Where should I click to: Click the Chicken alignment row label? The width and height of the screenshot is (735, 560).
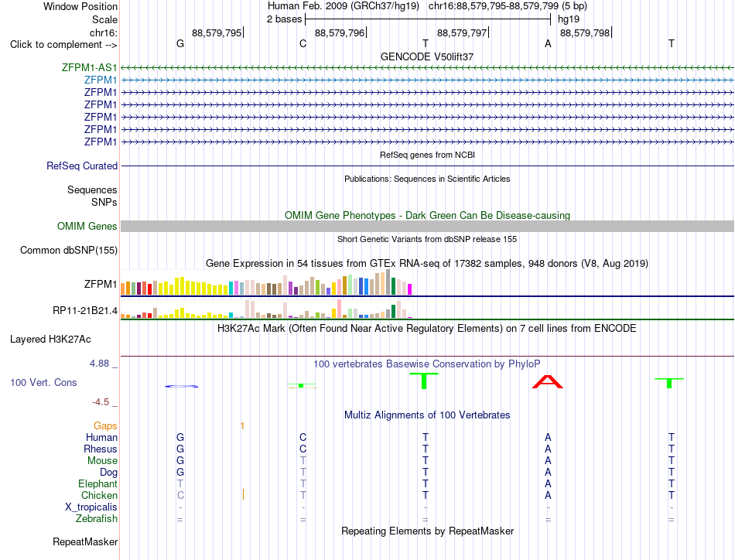99,495
